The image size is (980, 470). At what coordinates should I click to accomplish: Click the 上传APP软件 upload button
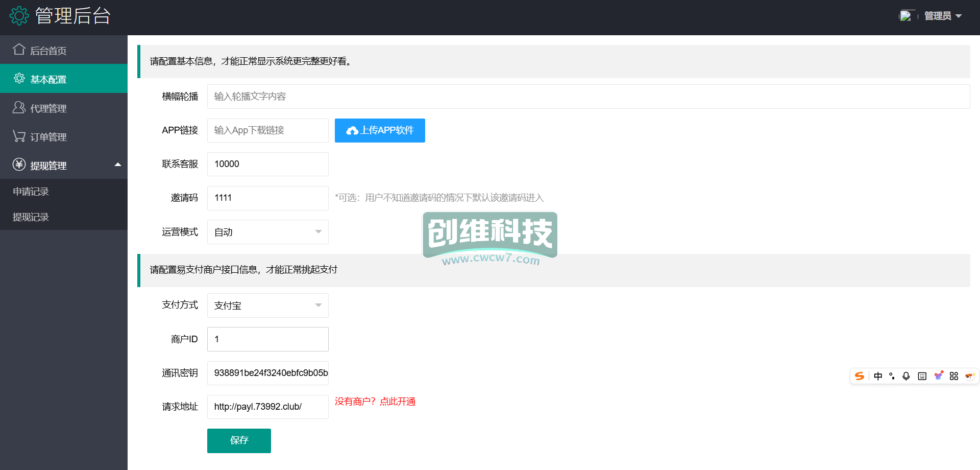[380, 130]
